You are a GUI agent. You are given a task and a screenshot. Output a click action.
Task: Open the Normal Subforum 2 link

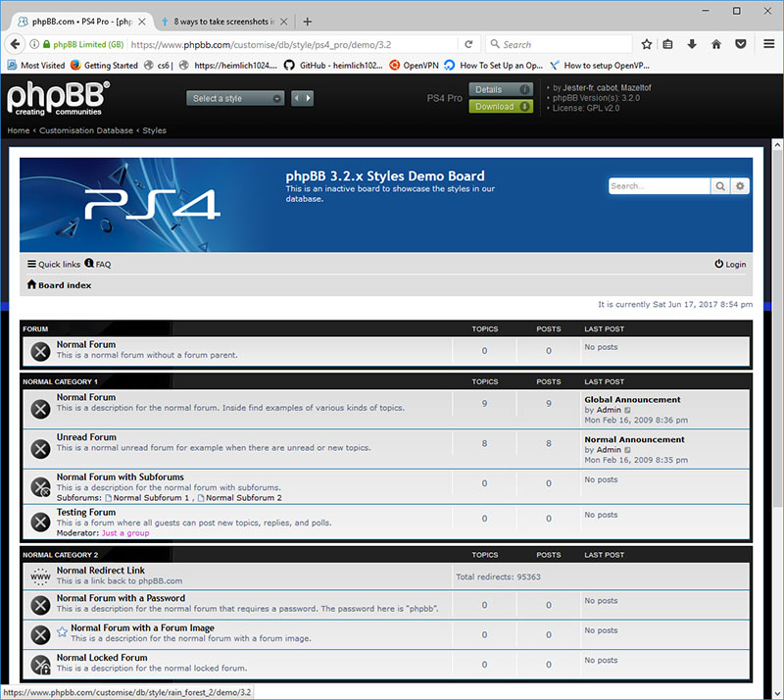pyautogui.click(x=244, y=498)
